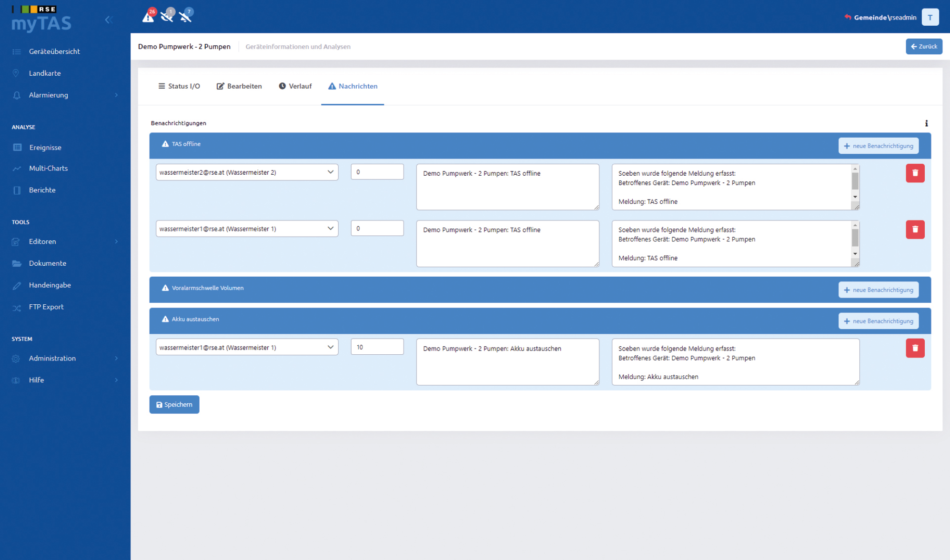Image resolution: width=950 pixels, height=560 pixels.
Task: Expand the Alarmierung sidebar menu
Action: pyautogui.click(x=65, y=95)
